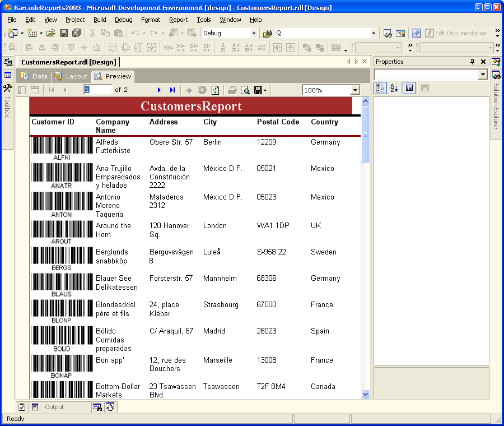Refresh the report preview

pyautogui.click(x=216, y=90)
